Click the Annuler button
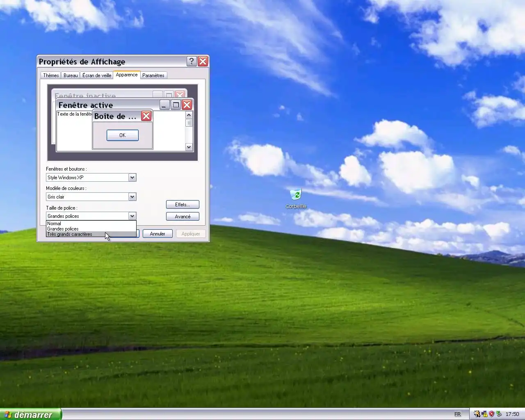The width and height of the screenshot is (525, 420). (x=157, y=234)
